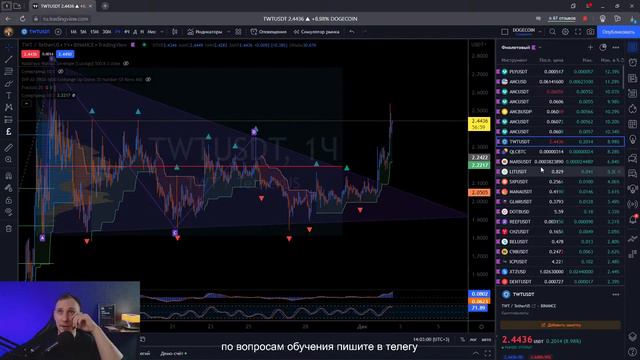
Task: Toggle magnet mode in the drawing toolbar
Action: (9, 176)
